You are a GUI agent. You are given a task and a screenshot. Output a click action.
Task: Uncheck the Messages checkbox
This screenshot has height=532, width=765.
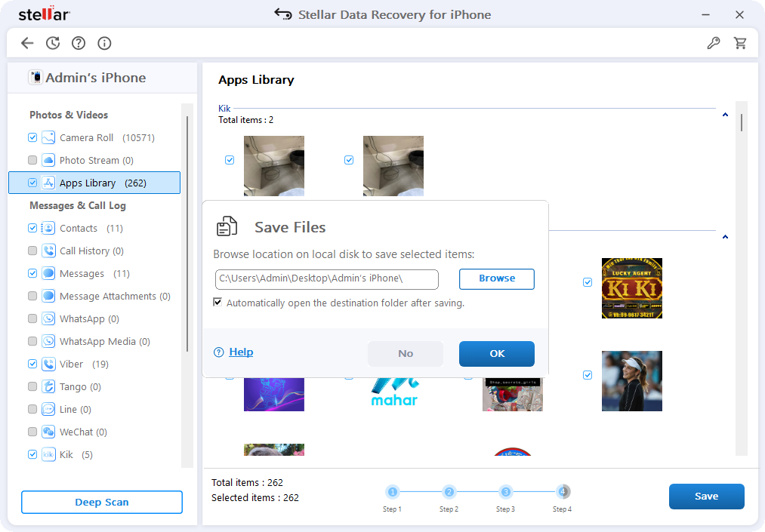[32, 273]
